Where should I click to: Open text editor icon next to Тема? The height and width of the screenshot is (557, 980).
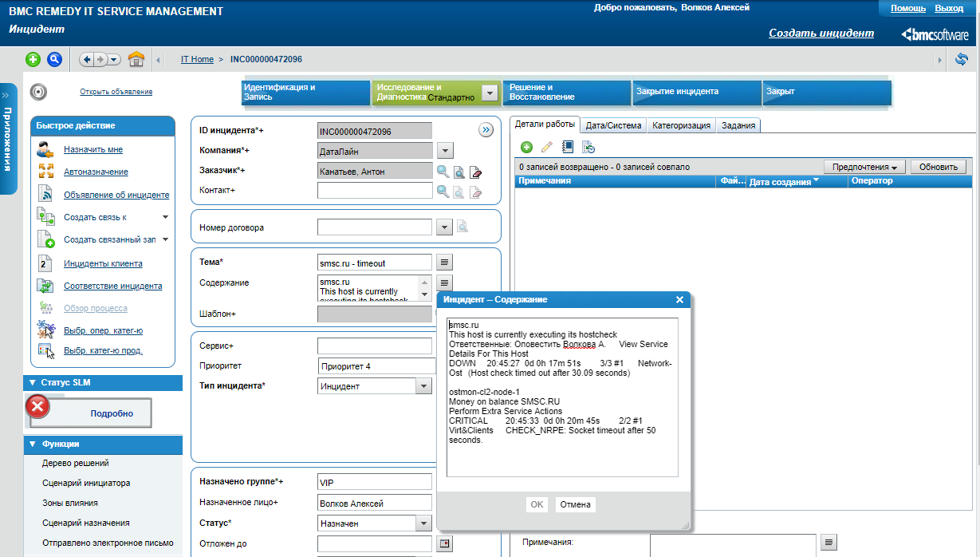tap(445, 262)
